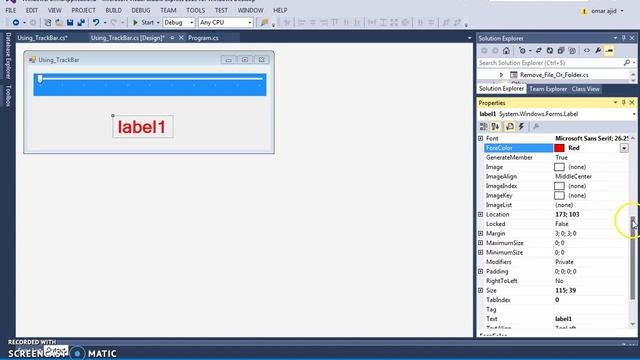
Task: Close the Using_TrackBar.cs [Design] tab
Action: pos(181,38)
